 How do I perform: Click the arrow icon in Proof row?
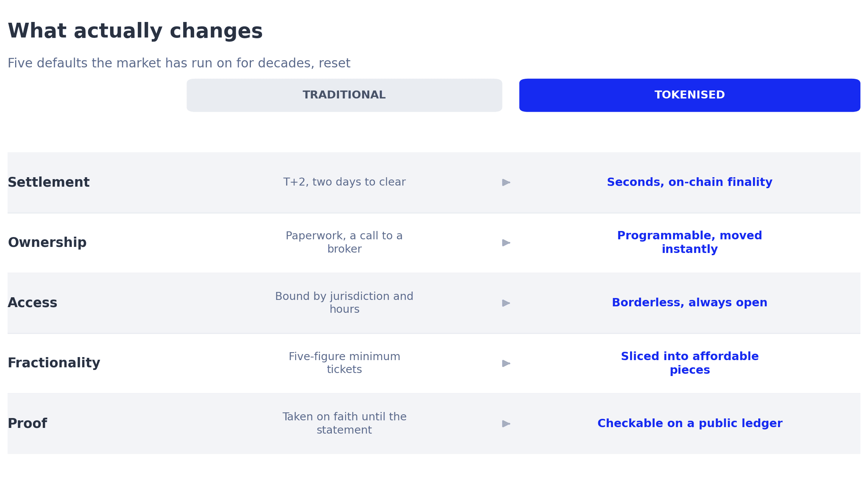pyautogui.click(x=506, y=423)
